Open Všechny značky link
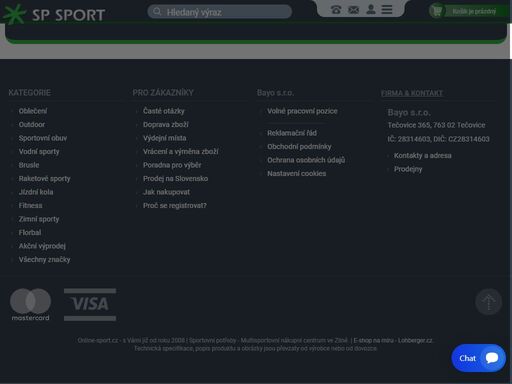Image resolution: width=512 pixels, height=384 pixels. (x=44, y=260)
